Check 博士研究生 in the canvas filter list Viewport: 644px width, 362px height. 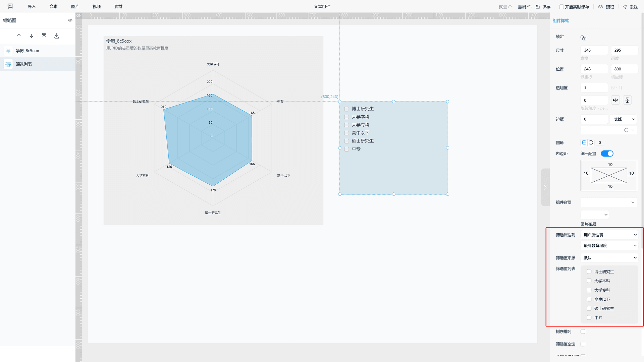pos(347,109)
